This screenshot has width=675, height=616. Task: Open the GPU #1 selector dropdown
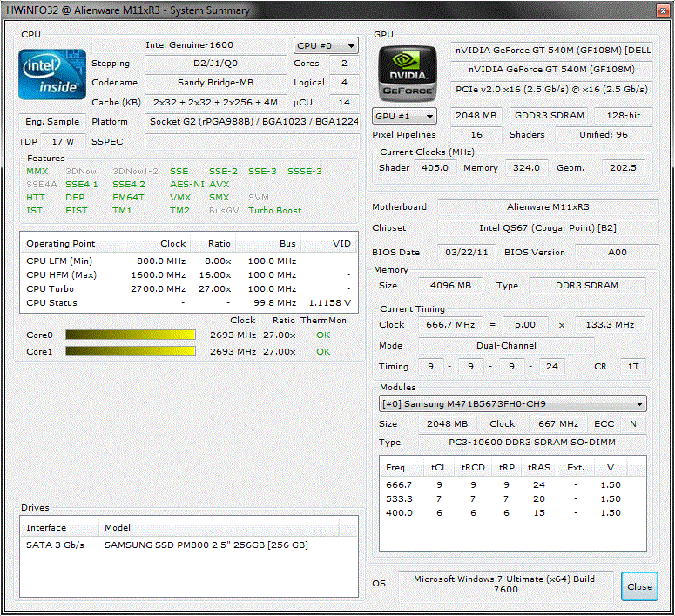click(404, 116)
